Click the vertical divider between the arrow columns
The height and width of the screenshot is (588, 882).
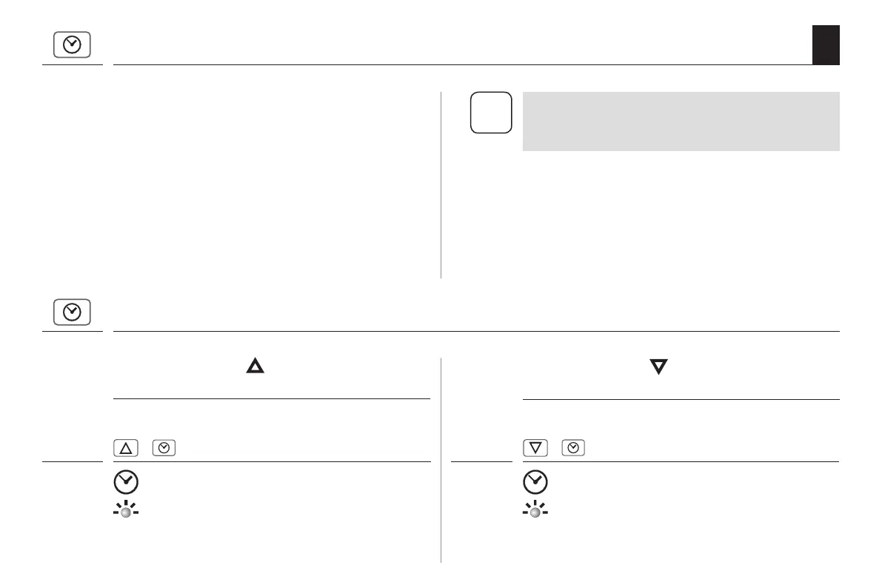tap(441, 459)
